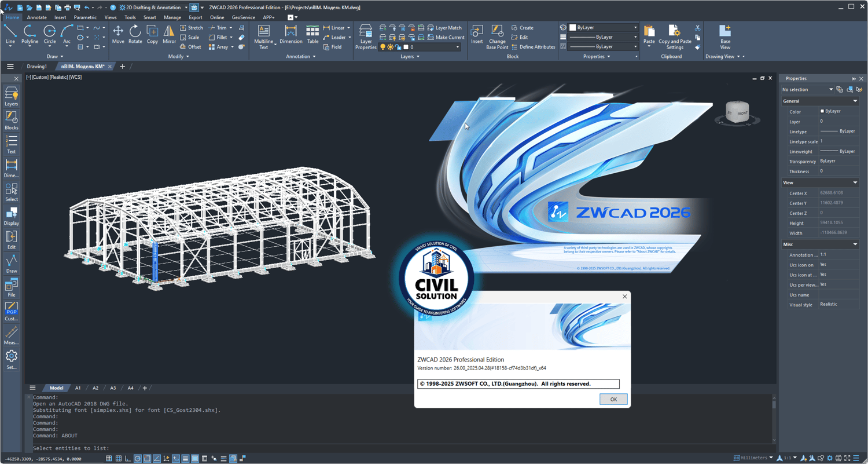Click the Dimension tool
This screenshot has width=868, height=464.
tap(291, 34)
